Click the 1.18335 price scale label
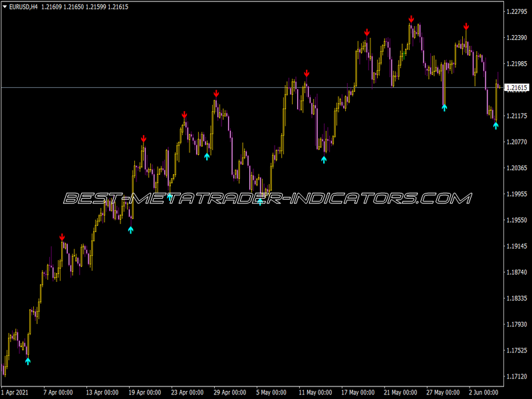532x399 pixels. [x=517, y=298]
